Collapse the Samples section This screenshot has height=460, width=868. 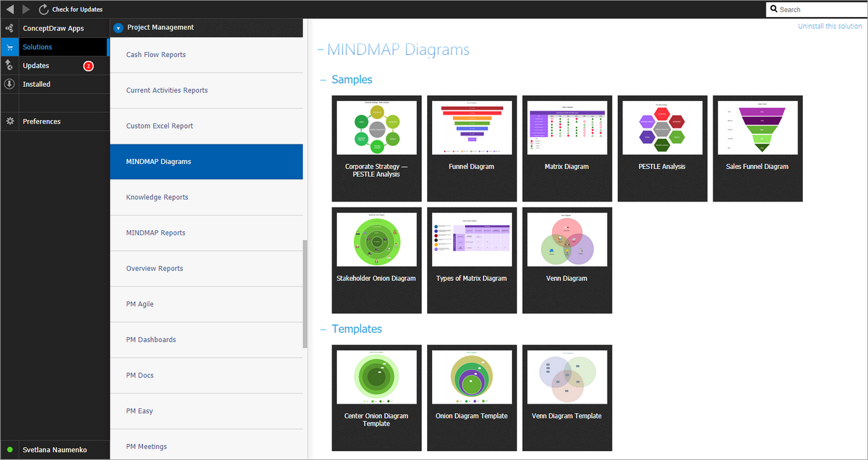pos(323,80)
